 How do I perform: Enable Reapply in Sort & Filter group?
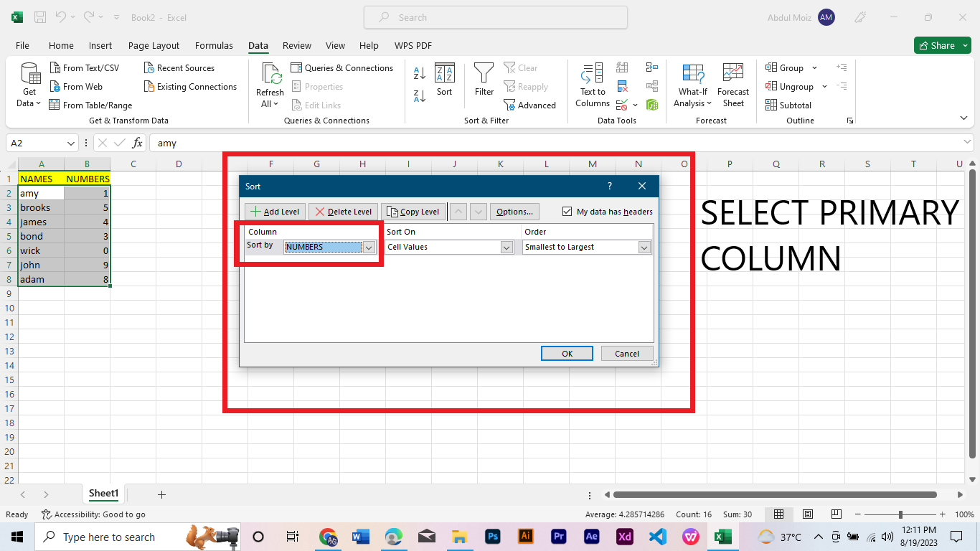pyautogui.click(x=527, y=86)
